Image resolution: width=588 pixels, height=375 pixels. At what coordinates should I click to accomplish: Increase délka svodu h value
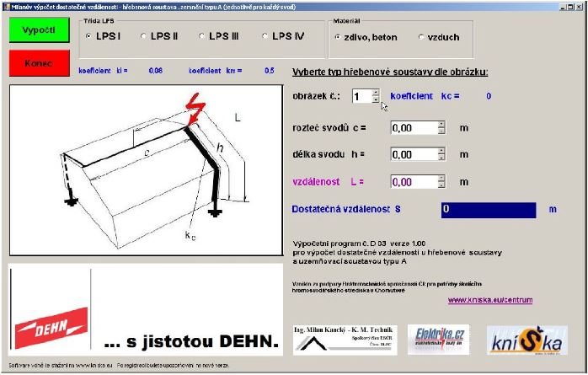(441, 151)
